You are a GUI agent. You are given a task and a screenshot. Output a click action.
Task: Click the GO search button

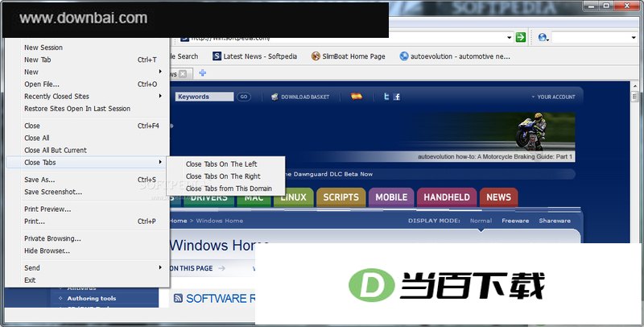click(x=244, y=97)
